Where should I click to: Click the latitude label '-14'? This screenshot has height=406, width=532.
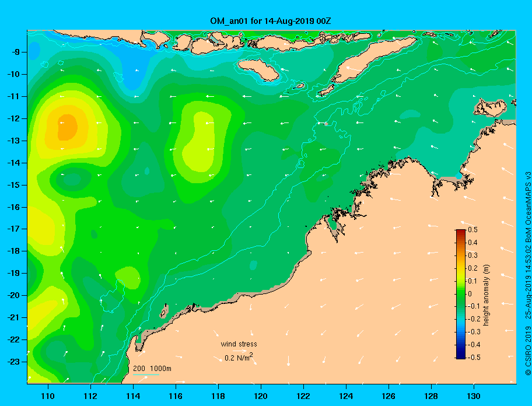pyautogui.click(x=13, y=163)
